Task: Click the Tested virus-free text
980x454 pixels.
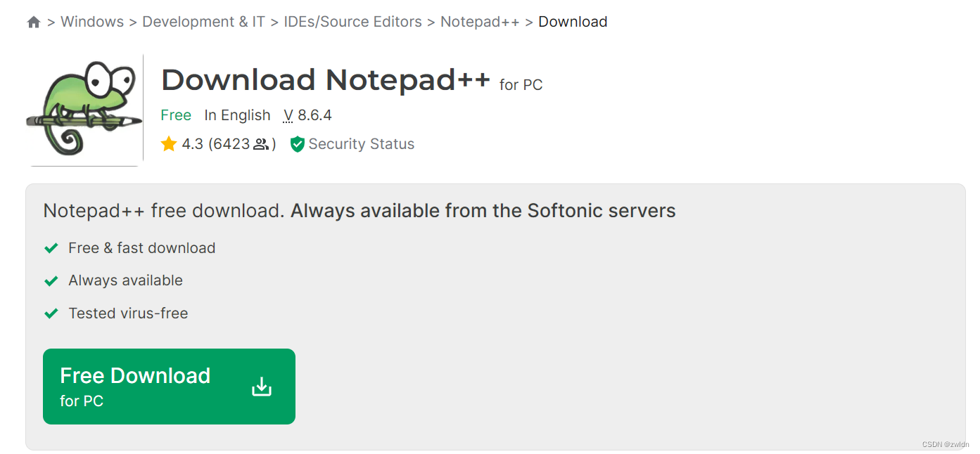Action: pyautogui.click(x=128, y=313)
